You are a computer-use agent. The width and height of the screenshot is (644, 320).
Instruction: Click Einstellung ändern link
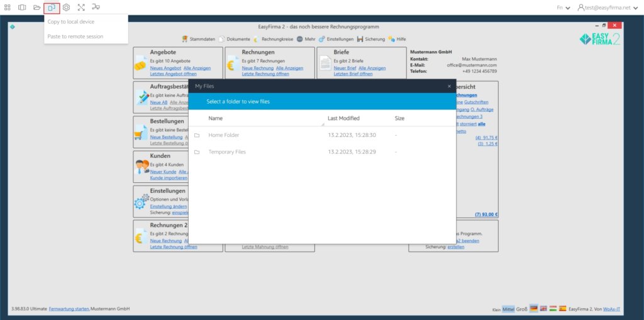pos(169,206)
